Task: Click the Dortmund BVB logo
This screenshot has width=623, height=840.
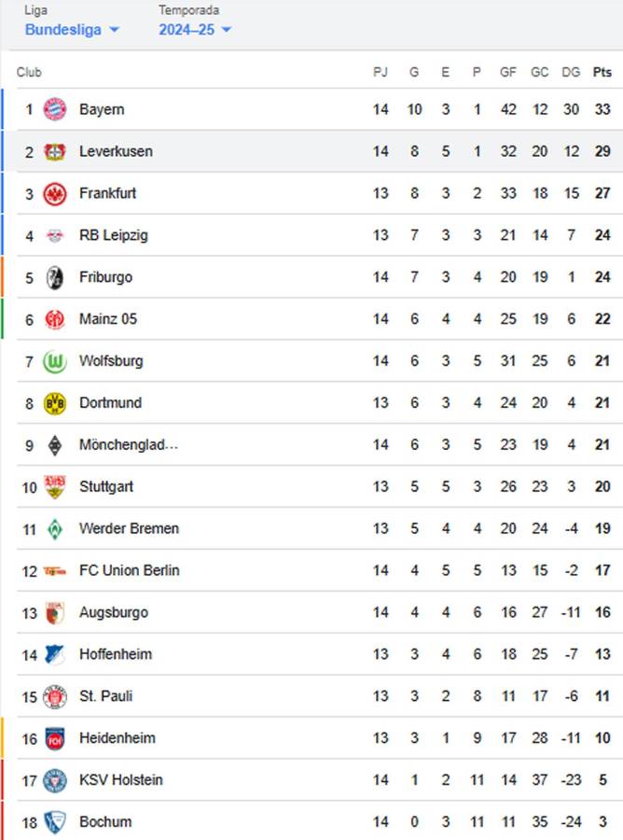Action: click(x=54, y=402)
